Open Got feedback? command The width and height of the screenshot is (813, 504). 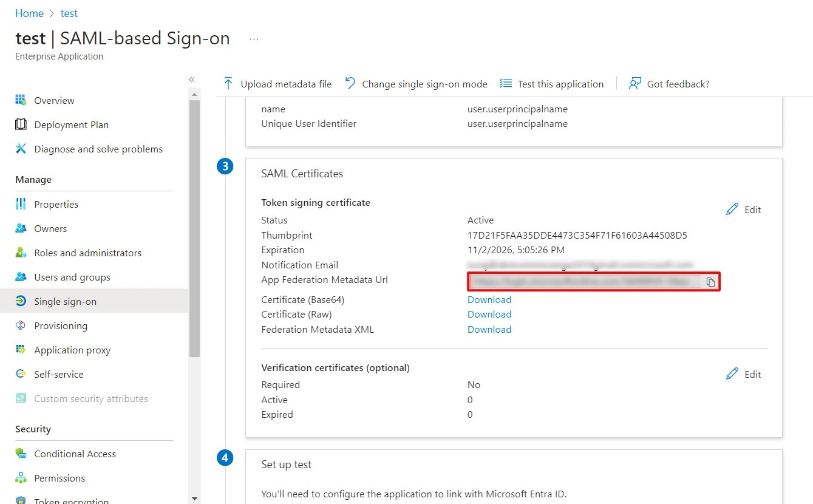point(669,84)
